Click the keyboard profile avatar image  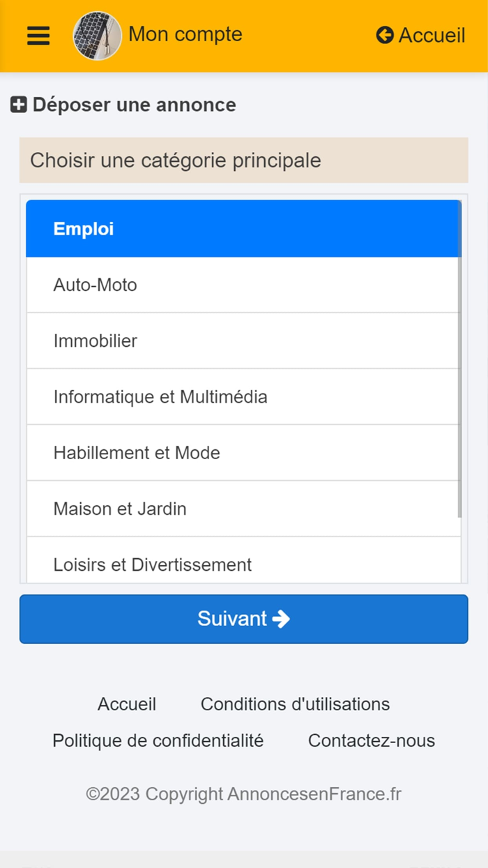(97, 36)
